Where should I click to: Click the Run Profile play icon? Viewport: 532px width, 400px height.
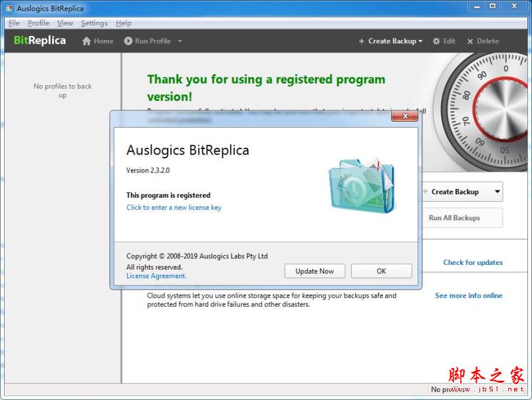128,41
